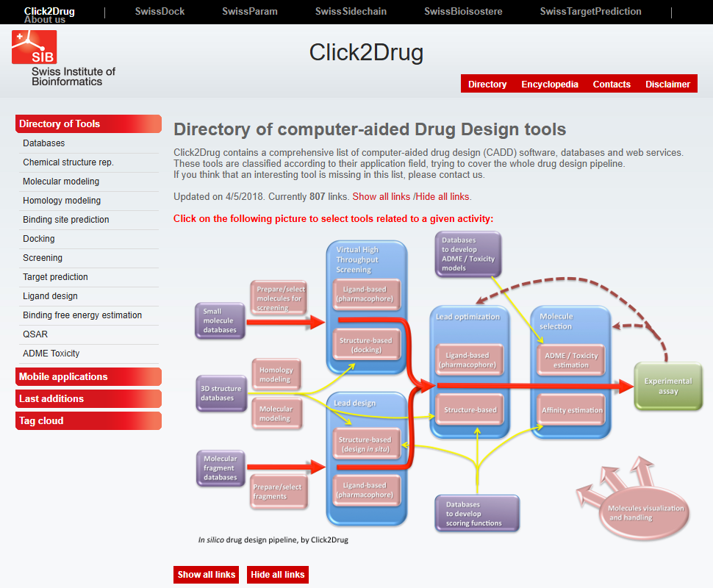The height and width of the screenshot is (588, 713).
Task: Open the About us link
Action: point(45,20)
